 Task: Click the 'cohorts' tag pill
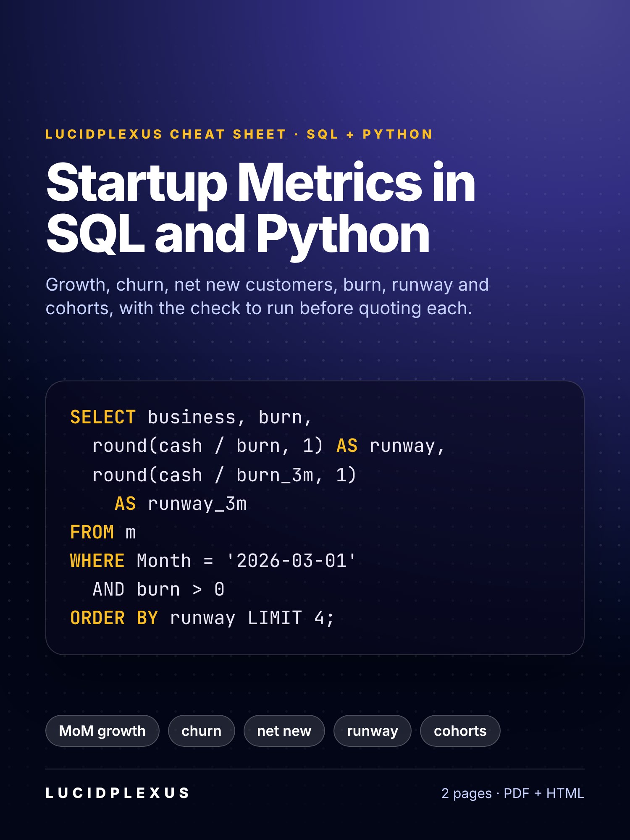coord(460,731)
